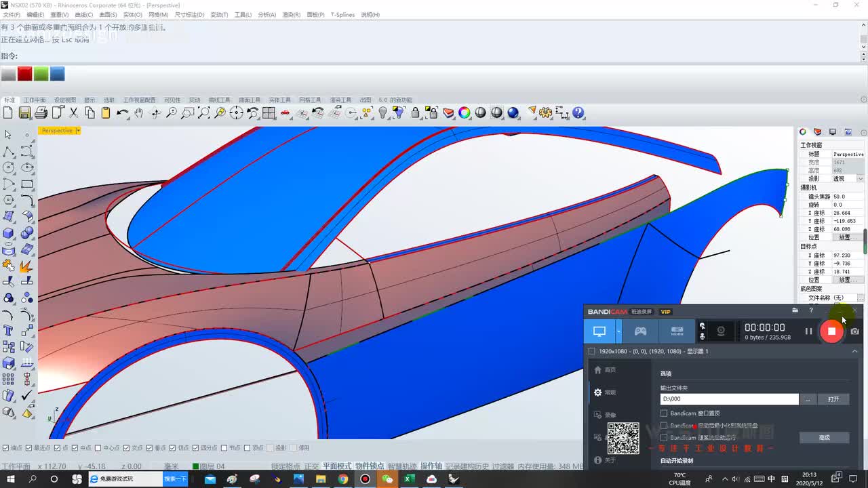Click the Rhino help question mark icon
This screenshot has width=868, height=488.
(x=578, y=113)
